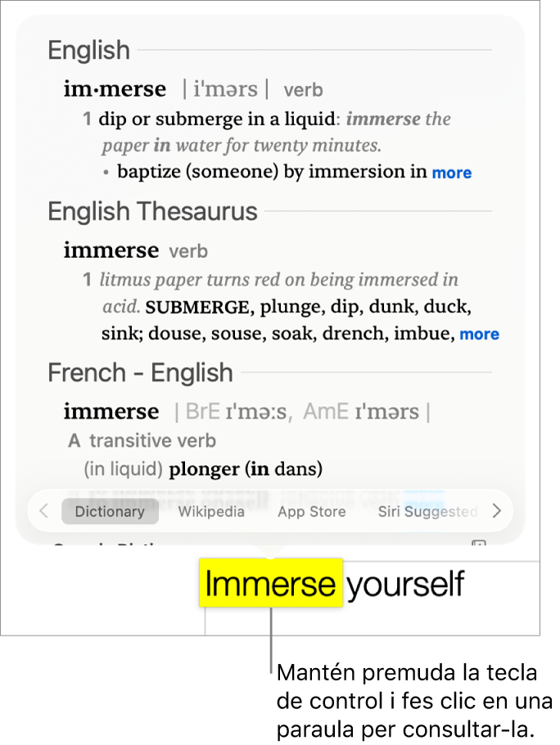Expand 'more' in English definition
The width and height of the screenshot is (560, 745).
(452, 173)
